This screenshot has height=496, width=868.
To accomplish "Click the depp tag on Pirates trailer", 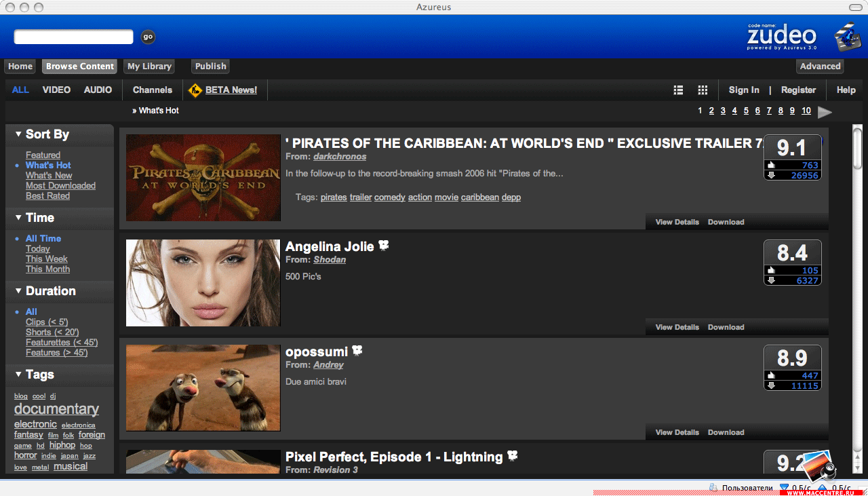I will 511,197.
